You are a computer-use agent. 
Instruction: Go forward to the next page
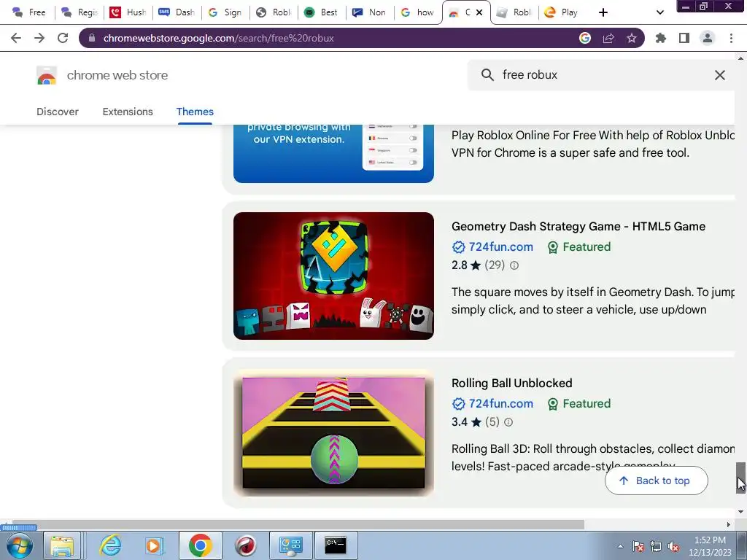(x=39, y=38)
